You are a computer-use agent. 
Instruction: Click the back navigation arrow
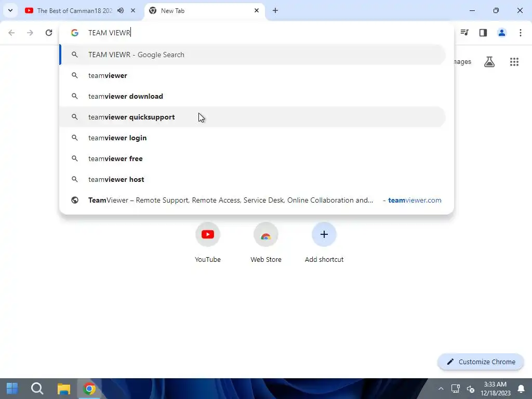tap(11, 33)
